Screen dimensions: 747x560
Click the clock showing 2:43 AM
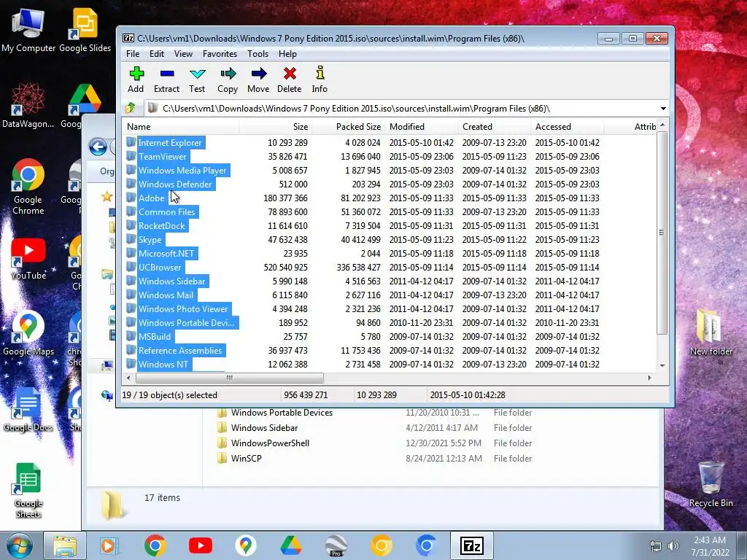710,540
